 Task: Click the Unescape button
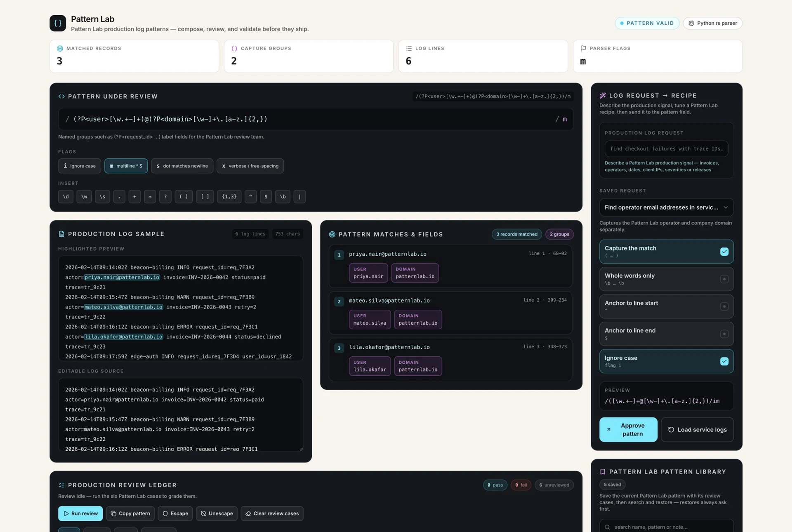click(217, 513)
